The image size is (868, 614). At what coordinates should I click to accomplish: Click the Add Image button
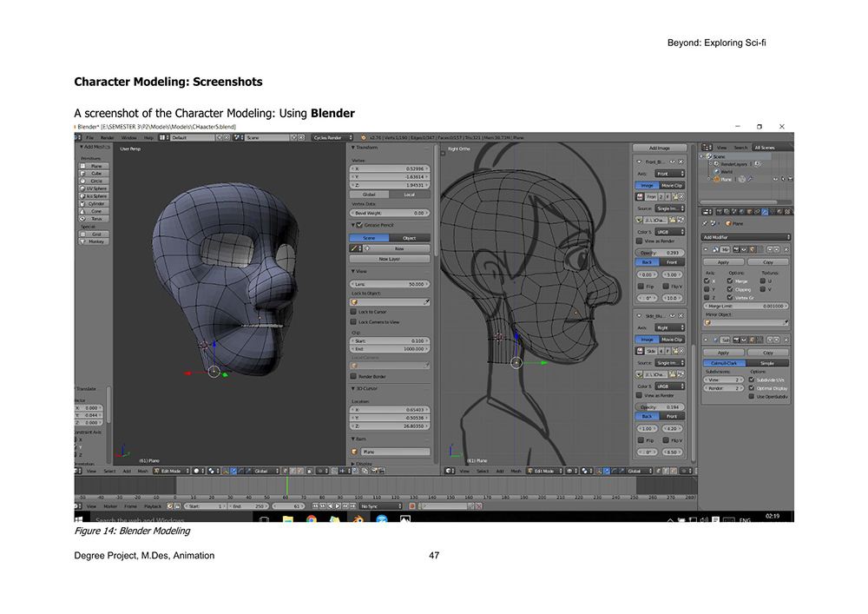coord(660,149)
